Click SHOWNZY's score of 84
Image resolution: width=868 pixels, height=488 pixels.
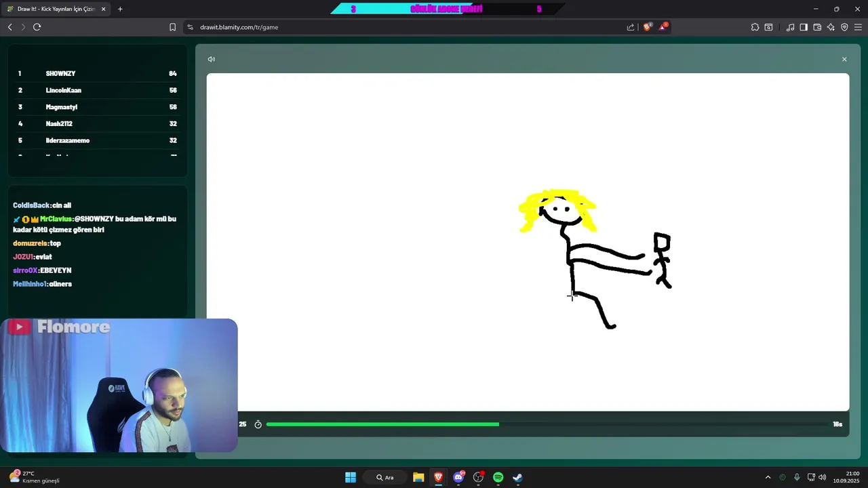(x=173, y=73)
